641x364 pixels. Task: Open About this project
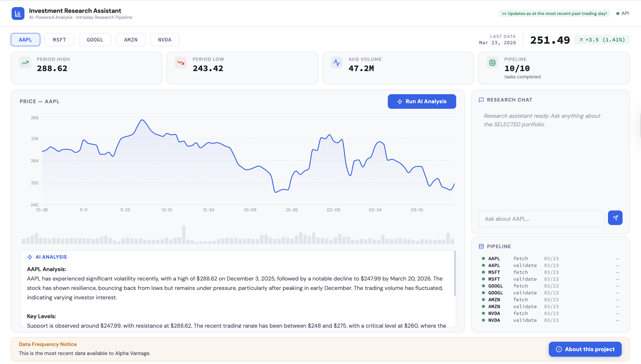(x=585, y=349)
